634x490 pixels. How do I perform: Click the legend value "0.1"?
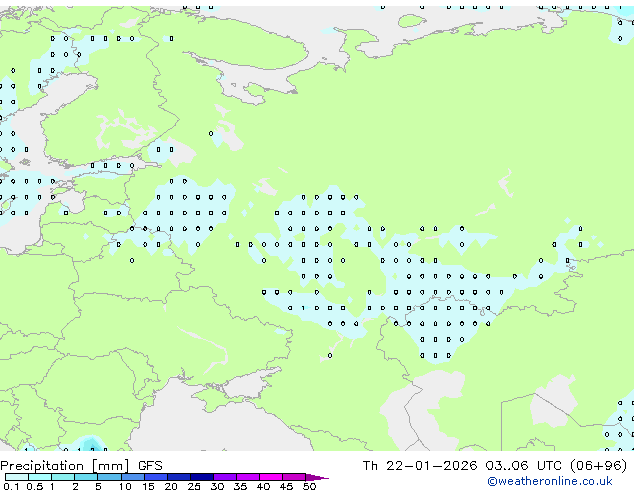[11, 486]
